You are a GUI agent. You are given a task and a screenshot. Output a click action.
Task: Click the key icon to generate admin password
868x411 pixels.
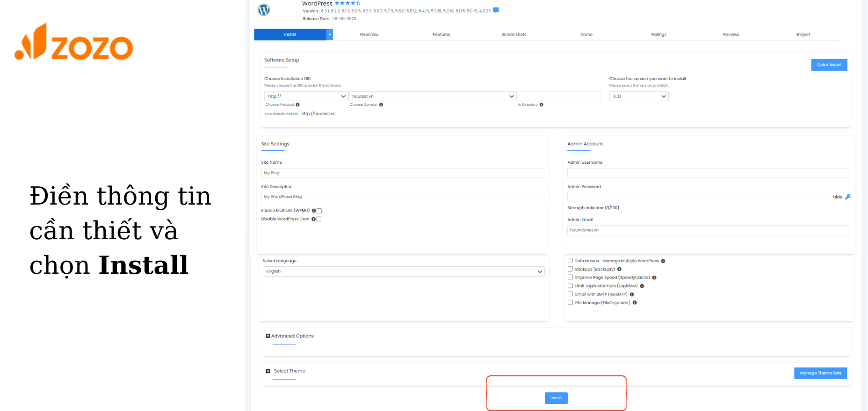click(848, 197)
